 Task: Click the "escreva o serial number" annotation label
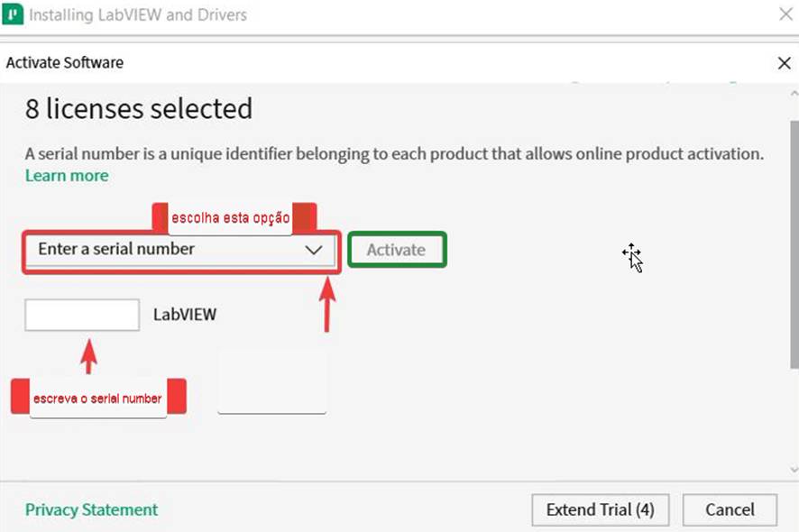point(97,398)
